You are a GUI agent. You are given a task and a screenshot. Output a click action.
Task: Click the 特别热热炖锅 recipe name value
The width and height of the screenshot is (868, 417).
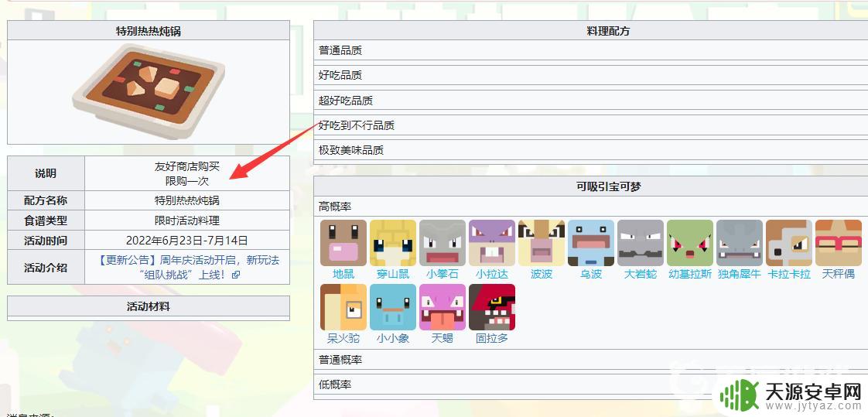pyautogui.click(x=187, y=200)
